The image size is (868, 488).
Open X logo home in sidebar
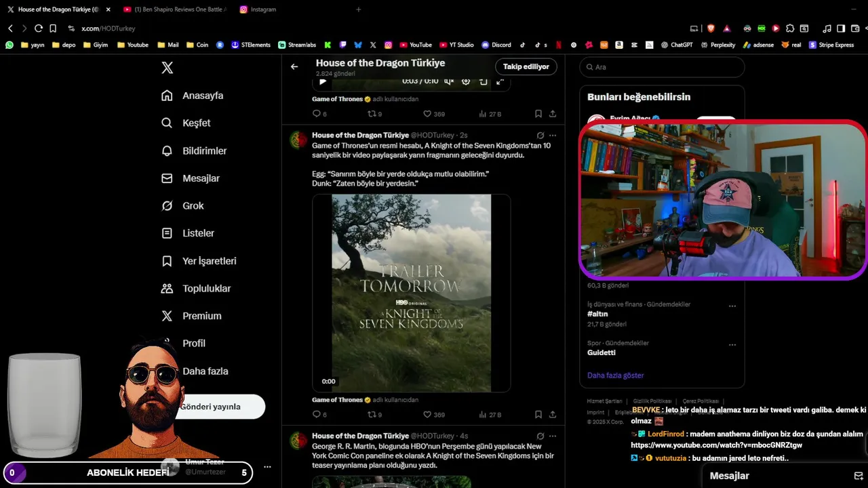tap(167, 68)
